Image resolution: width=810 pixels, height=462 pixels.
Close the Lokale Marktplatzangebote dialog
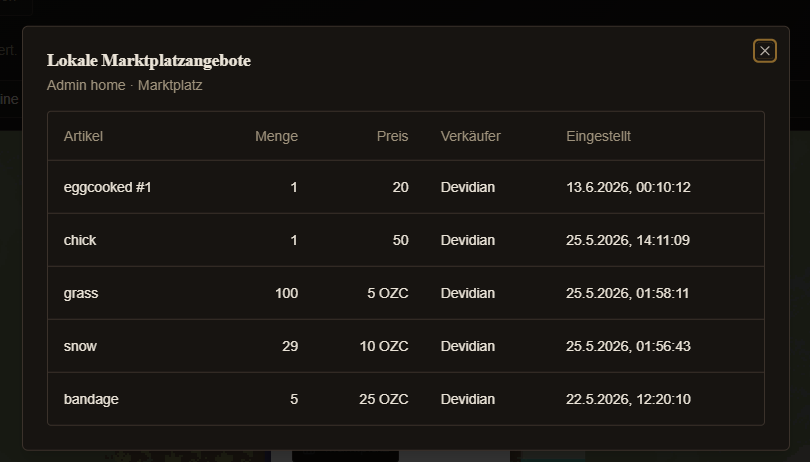coord(765,51)
